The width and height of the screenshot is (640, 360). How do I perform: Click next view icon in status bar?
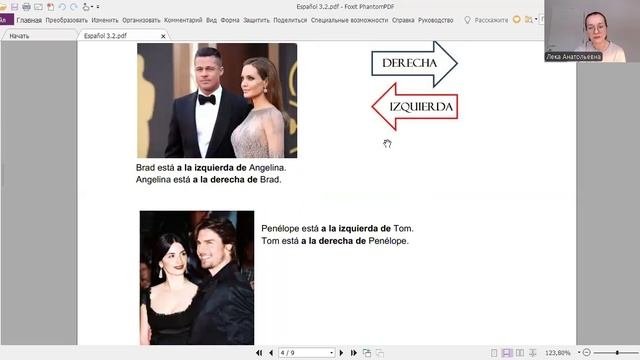[x=380, y=353]
